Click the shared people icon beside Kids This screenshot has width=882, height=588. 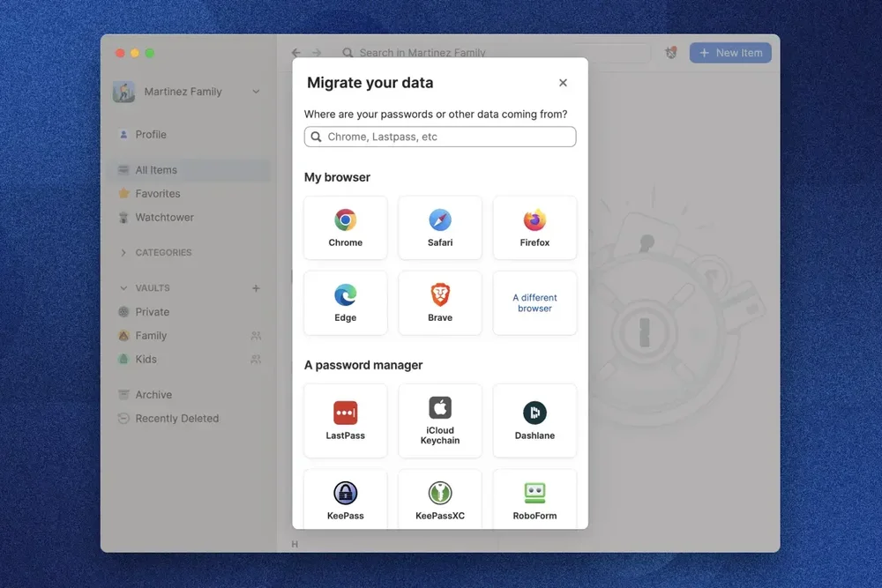[256, 359]
